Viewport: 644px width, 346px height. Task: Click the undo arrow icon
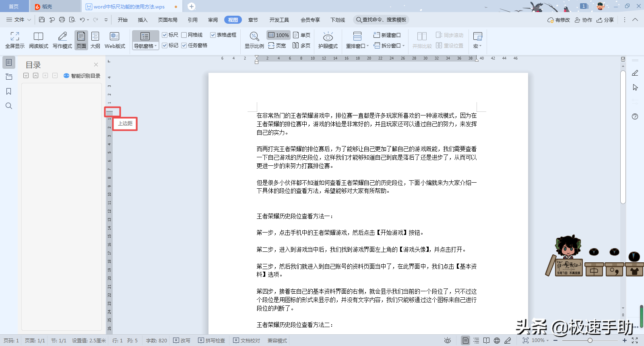82,20
